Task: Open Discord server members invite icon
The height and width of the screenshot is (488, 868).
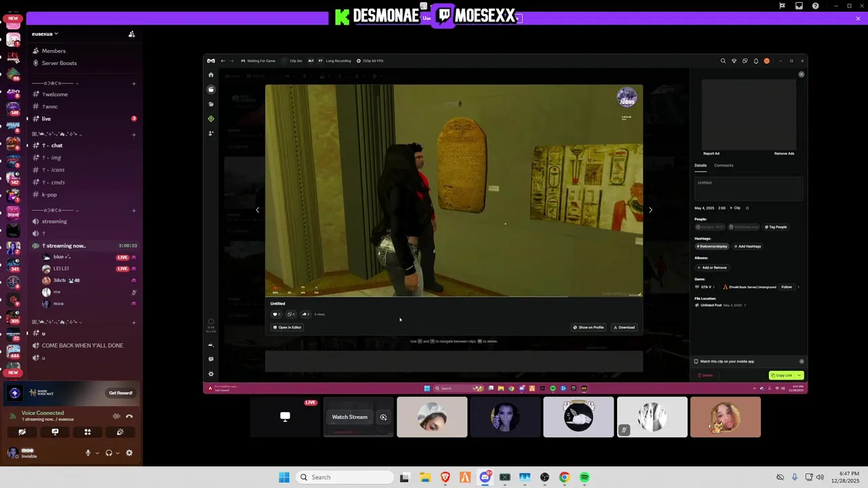Action: click(x=132, y=34)
